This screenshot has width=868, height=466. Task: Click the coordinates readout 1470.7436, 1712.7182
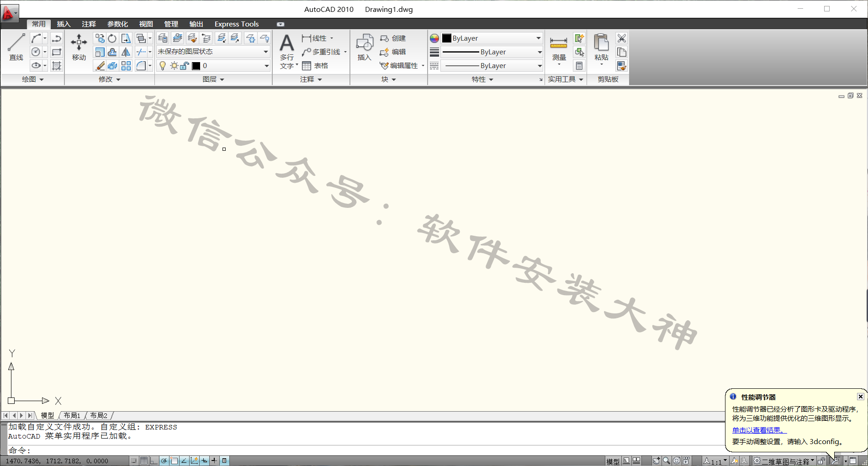[57, 461]
